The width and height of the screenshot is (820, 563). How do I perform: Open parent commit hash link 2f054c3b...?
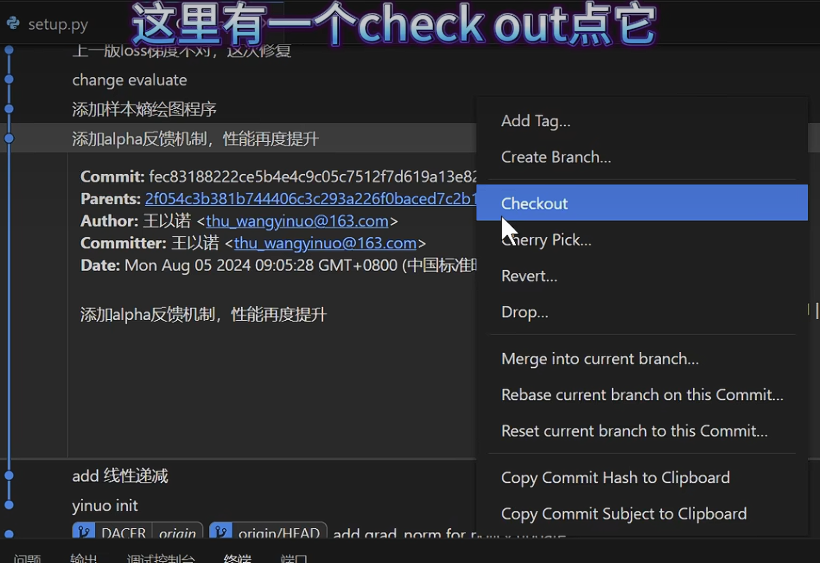(311, 199)
